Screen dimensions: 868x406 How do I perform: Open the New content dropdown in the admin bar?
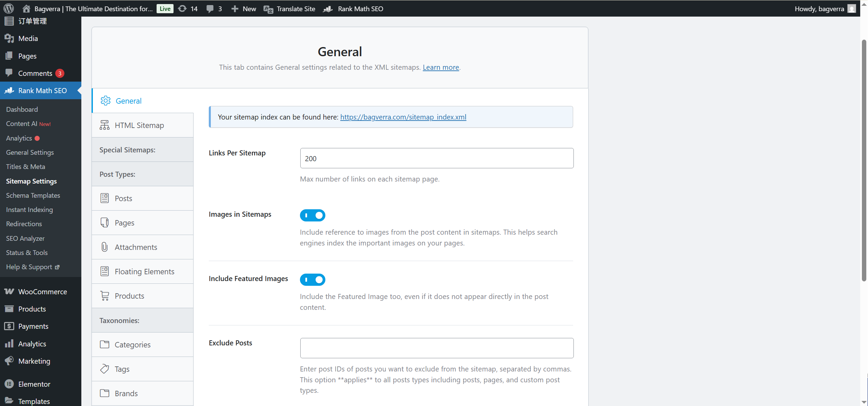(243, 9)
